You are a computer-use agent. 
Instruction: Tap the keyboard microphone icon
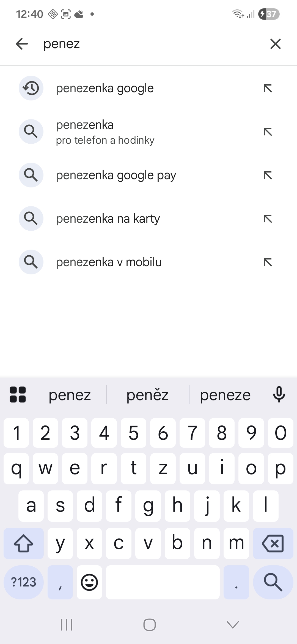click(x=279, y=394)
